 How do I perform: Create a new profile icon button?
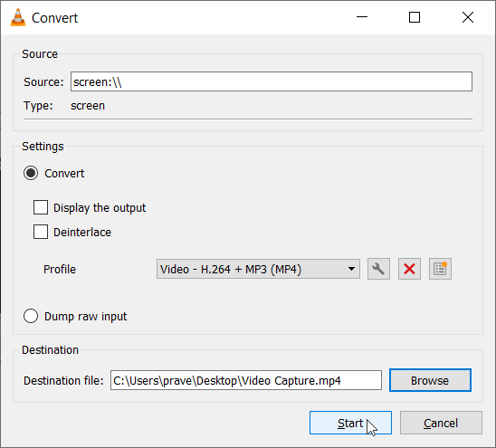pyautogui.click(x=440, y=269)
